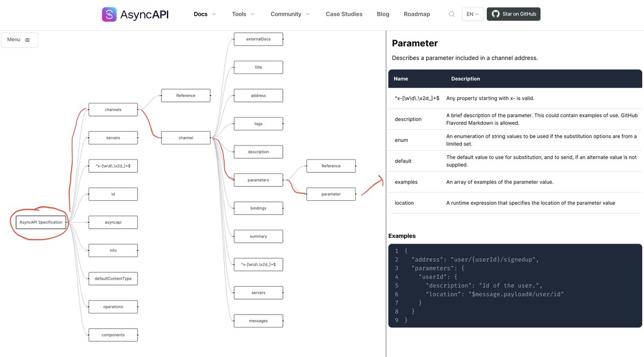The image size is (644, 357).
Task: Select the root-level servers node
Action: pyautogui.click(x=113, y=138)
